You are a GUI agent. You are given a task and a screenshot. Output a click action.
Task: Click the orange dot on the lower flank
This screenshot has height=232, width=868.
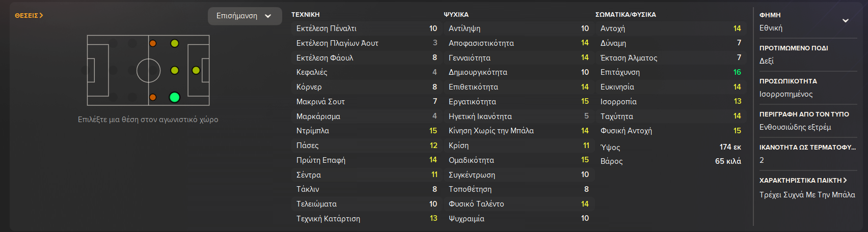153,97
